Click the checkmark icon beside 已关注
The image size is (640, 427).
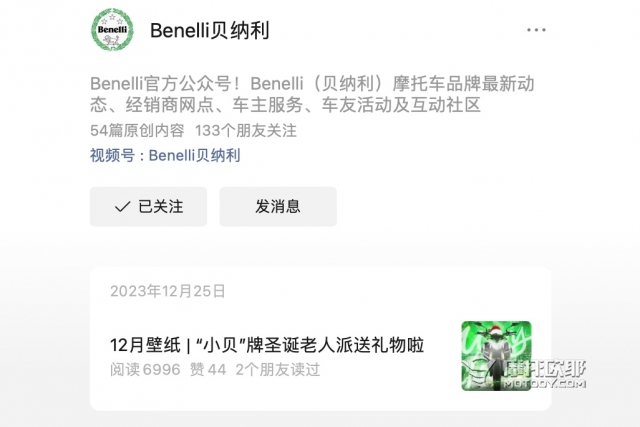[x=122, y=207]
